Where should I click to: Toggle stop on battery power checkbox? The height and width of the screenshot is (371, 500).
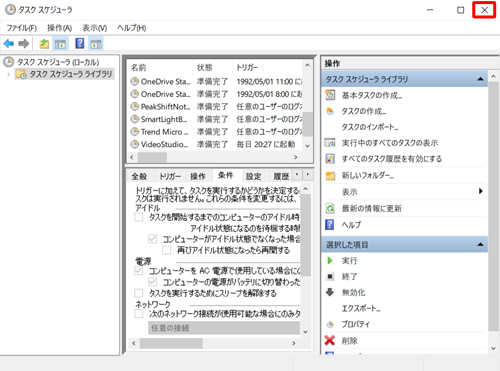153,282
